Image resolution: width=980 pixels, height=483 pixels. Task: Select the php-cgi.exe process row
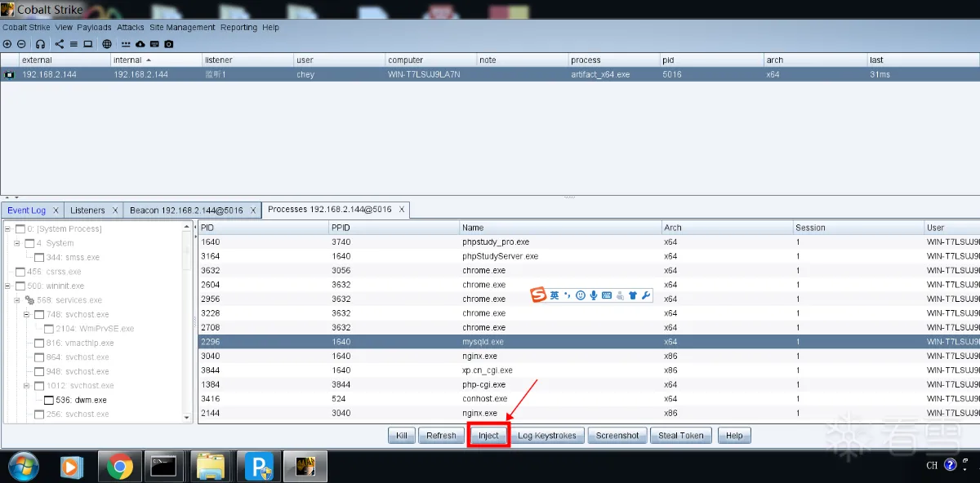tap(589, 384)
